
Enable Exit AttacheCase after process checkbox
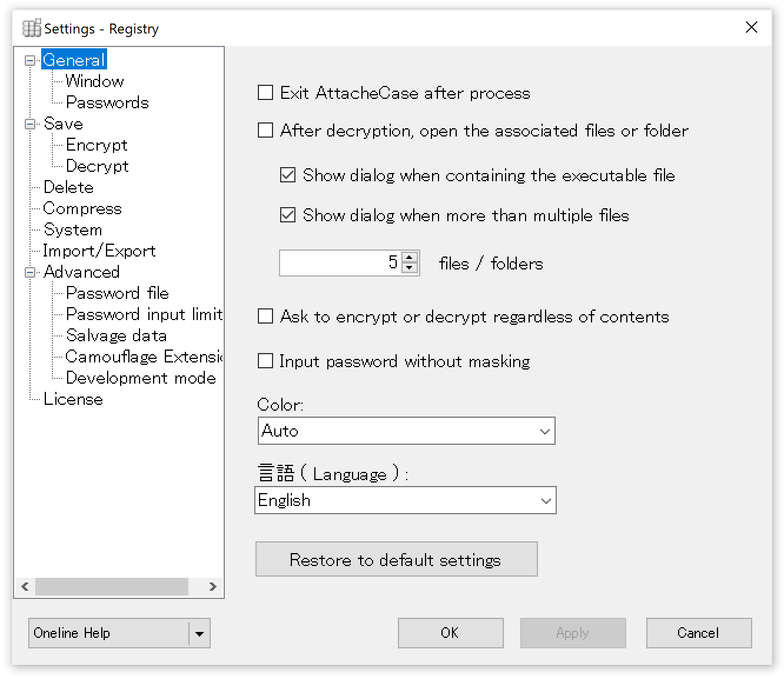(x=265, y=93)
